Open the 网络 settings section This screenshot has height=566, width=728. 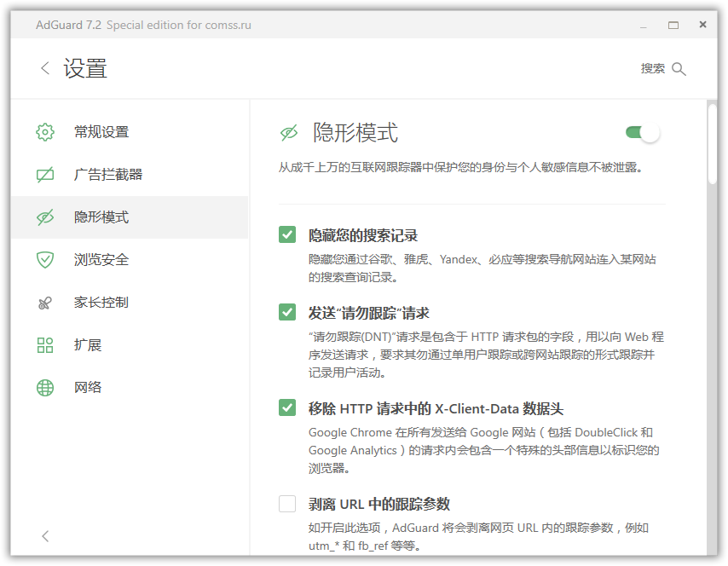(130, 388)
